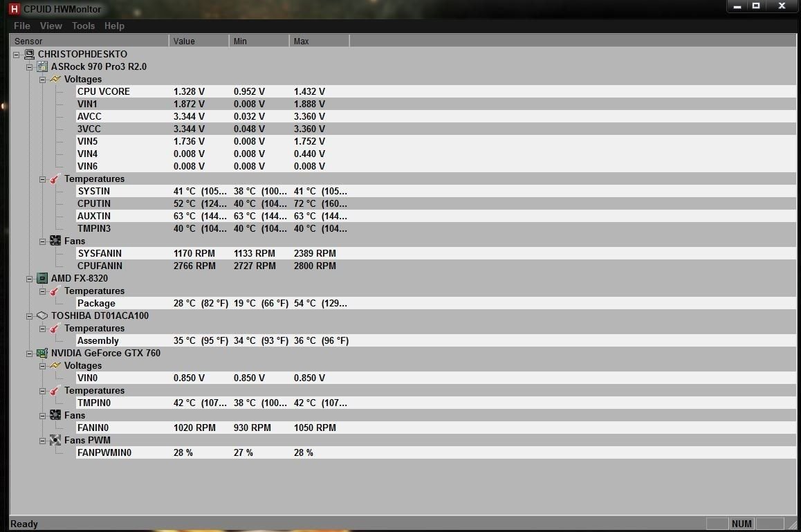Collapse the Fans PWM group
Viewport: 801px width, 532px height.
click(43, 441)
